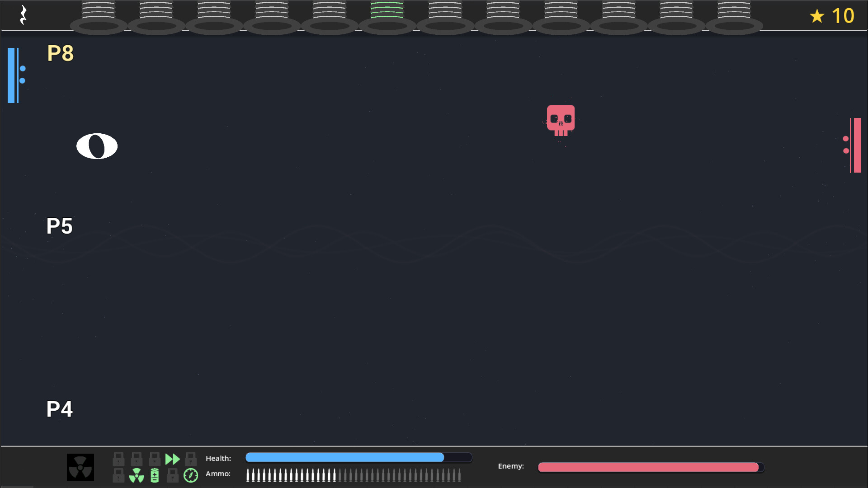
Task: Select the green compass power-up icon
Action: pos(191,475)
